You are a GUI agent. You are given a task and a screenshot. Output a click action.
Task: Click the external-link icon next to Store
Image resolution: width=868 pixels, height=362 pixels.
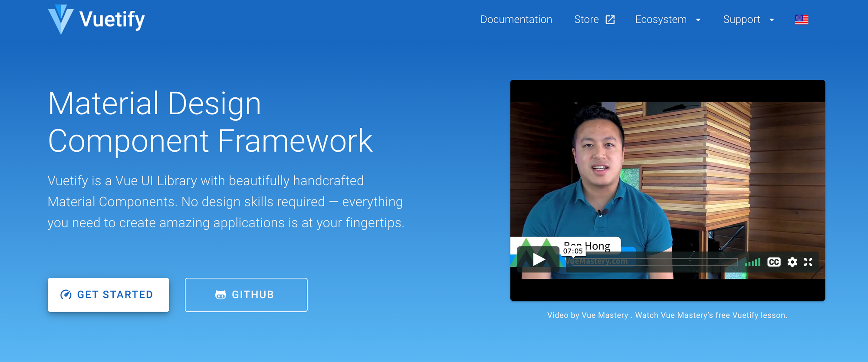pyautogui.click(x=610, y=20)
